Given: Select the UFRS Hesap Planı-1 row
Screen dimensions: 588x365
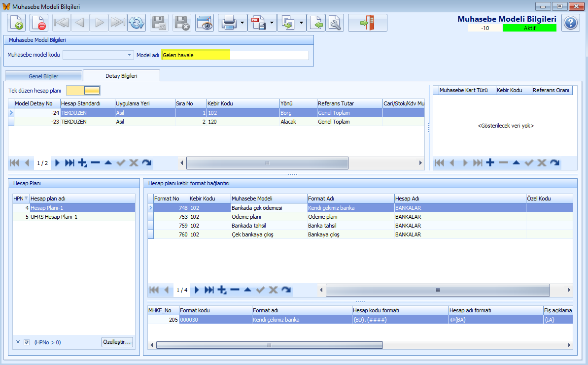Looking at the screenshot, I should pyautogui.click(x=74, y=217).
